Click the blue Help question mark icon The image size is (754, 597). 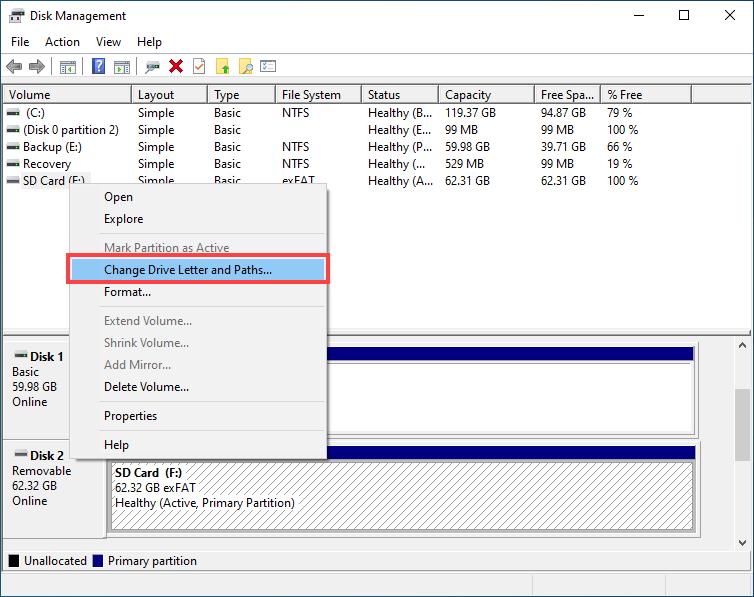(x=98, y=67)
